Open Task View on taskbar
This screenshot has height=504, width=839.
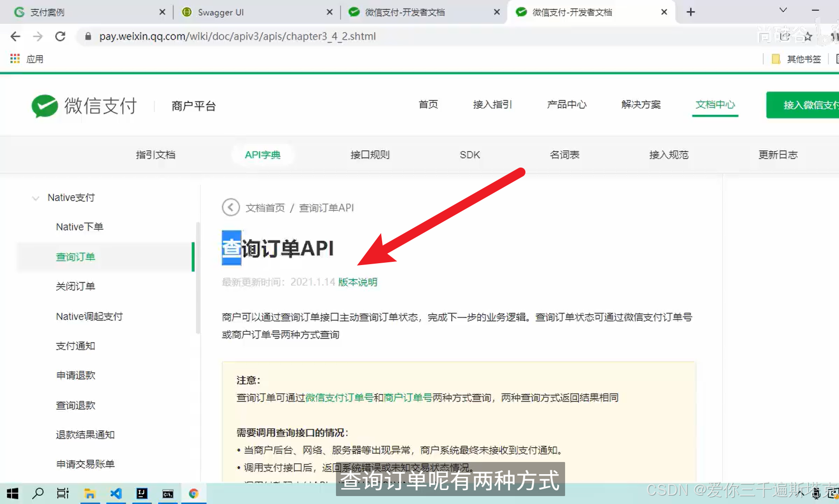tap(63, 493)
